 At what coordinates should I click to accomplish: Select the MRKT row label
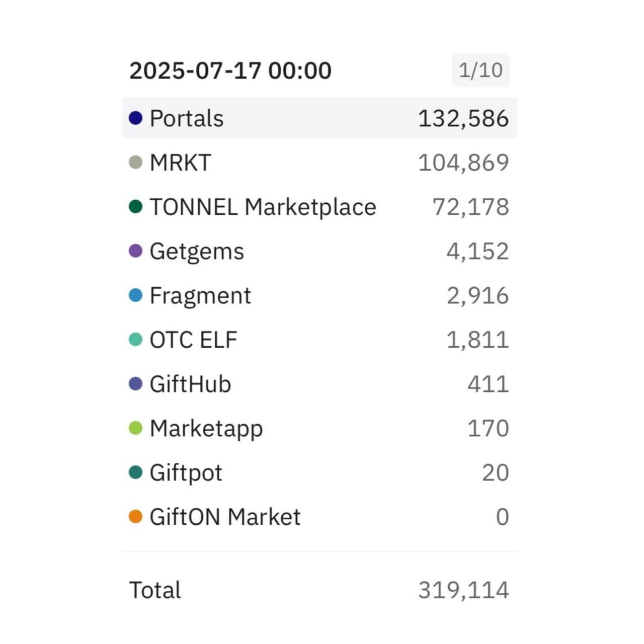(x=180, y=163)
